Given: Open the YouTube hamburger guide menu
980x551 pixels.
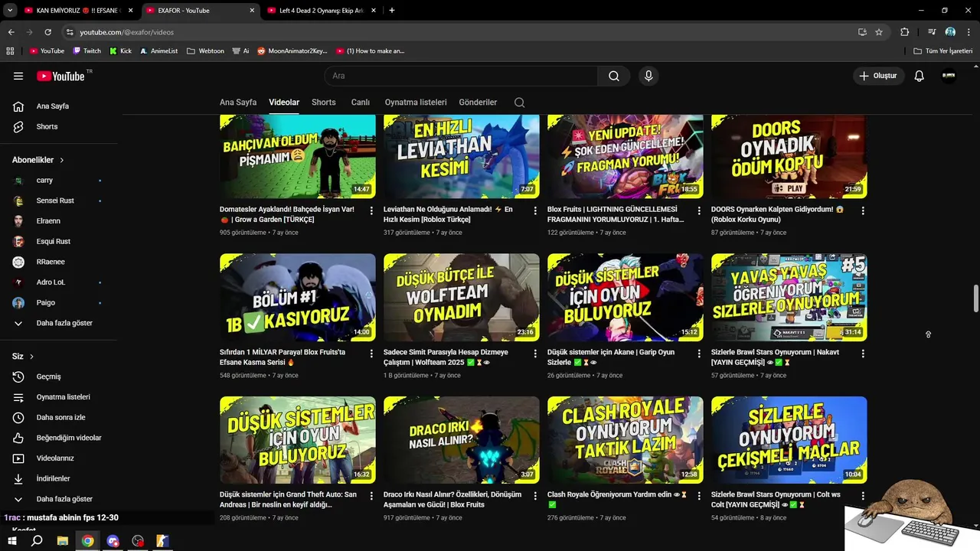Looking at the screenshot, I should 18,76.
